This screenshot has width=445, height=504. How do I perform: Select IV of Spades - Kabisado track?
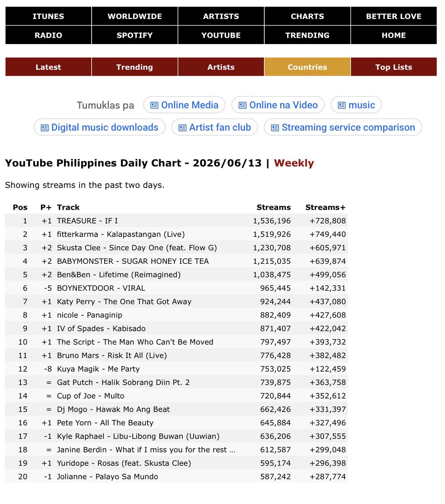tap(101, 328)
